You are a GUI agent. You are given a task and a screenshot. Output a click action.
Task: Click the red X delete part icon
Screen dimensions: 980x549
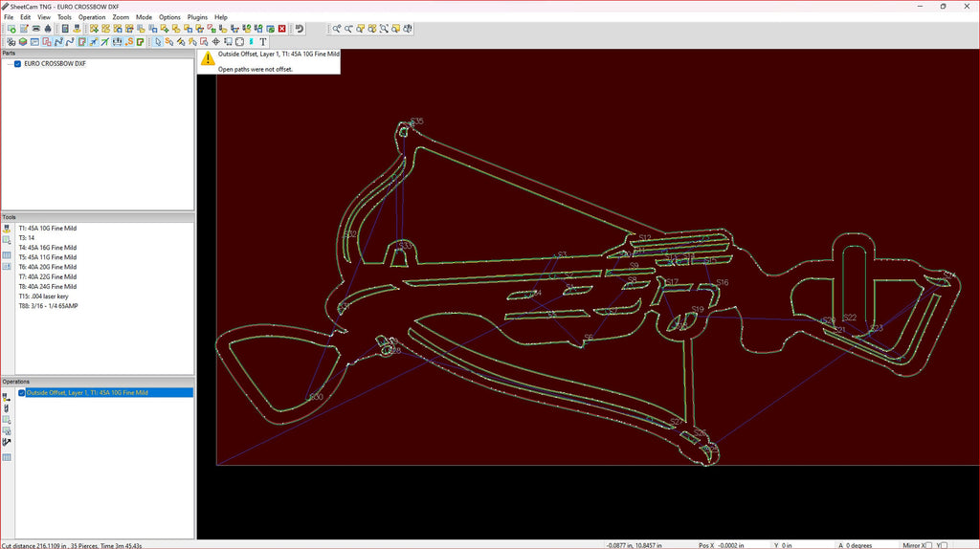tap(282, 29)
